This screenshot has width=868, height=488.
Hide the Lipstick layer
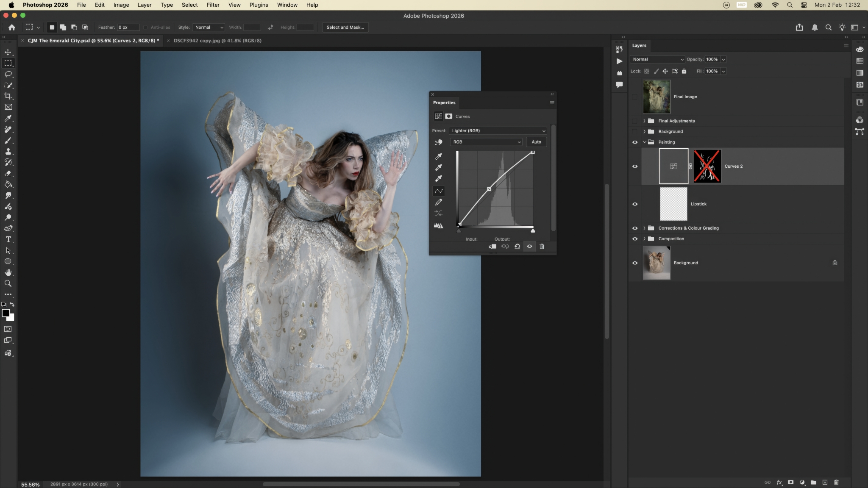pos(635,204)
